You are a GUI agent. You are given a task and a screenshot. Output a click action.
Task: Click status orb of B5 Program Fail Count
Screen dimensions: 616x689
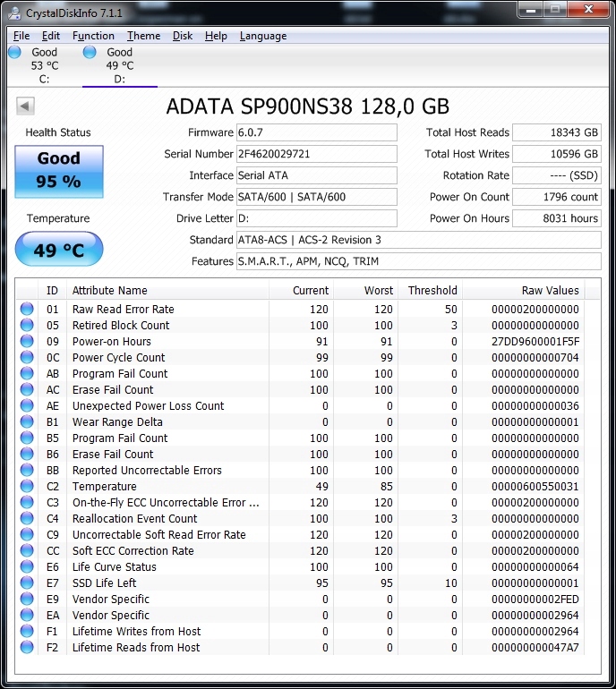[x=27, y=438]
